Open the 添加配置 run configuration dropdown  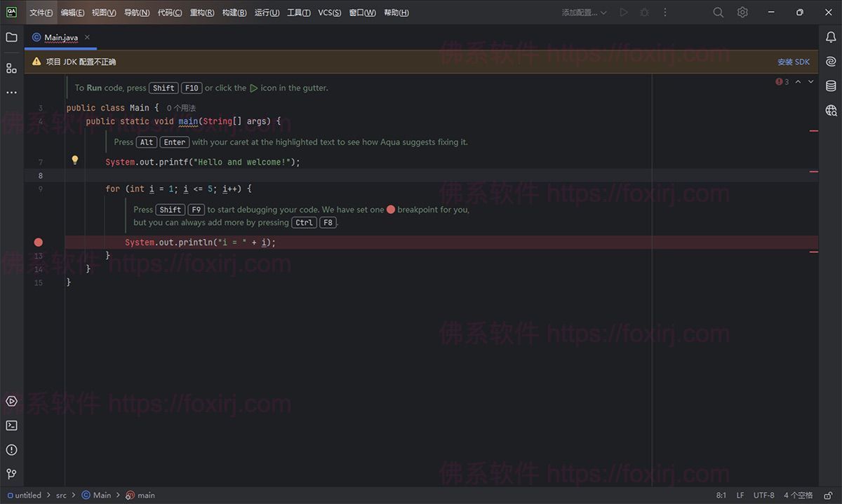pyautogui.click(x=584, y=12)
